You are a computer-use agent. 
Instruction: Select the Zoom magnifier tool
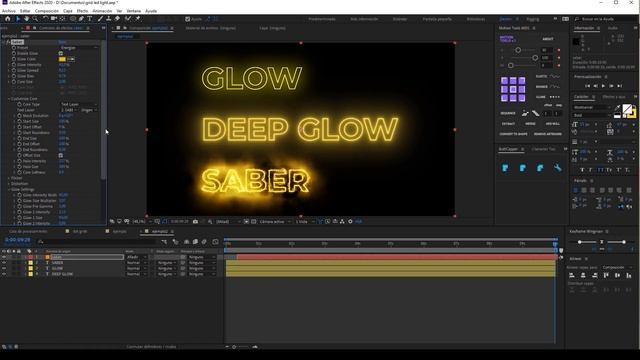36,19
